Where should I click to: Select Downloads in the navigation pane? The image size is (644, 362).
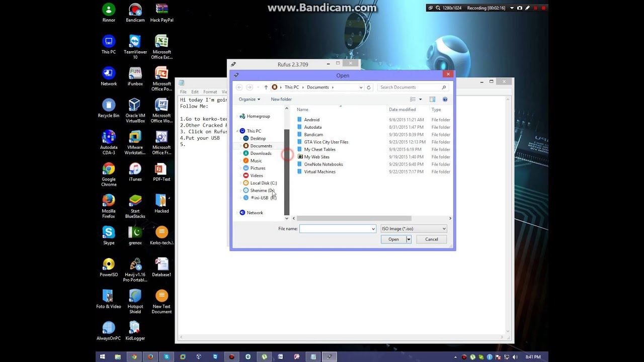click(261, 153)
